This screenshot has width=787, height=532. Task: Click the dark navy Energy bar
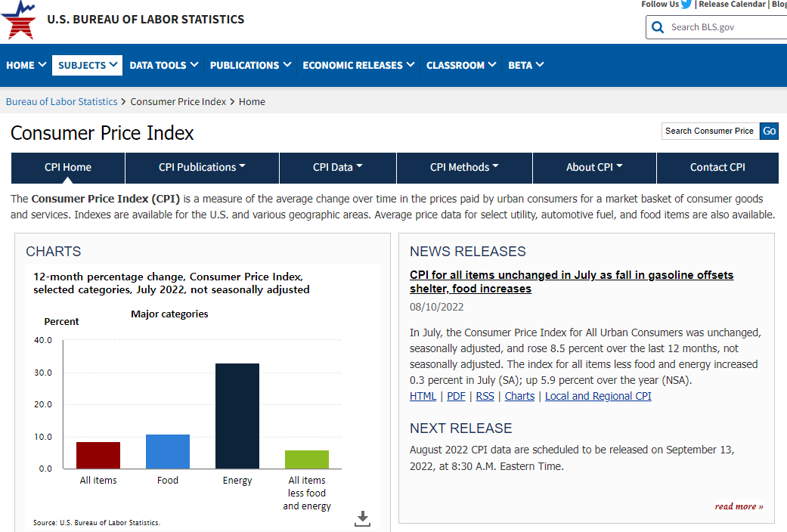pos(237,416)
